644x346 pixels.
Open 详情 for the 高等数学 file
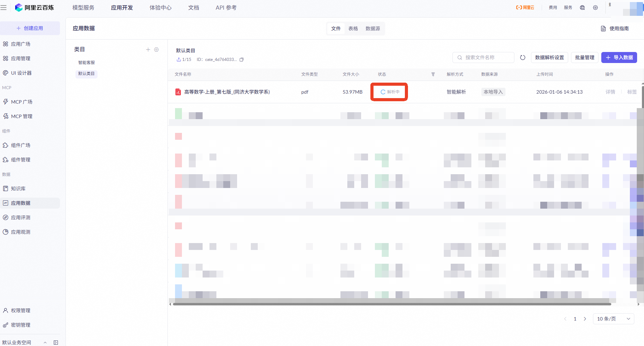610,92
